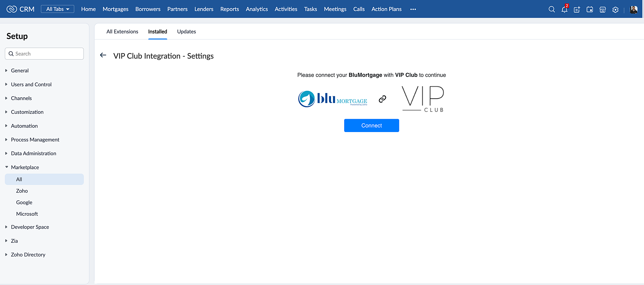Open the calendar icon in header
This screenshot has height=285, width=644.
[x=590, y=9]
